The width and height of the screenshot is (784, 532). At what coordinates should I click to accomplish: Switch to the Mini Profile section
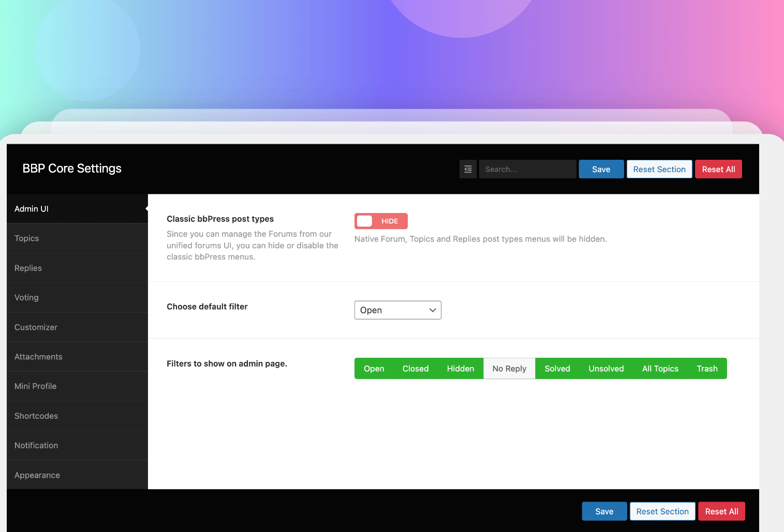pyautogui.click(x=77, y=386)
